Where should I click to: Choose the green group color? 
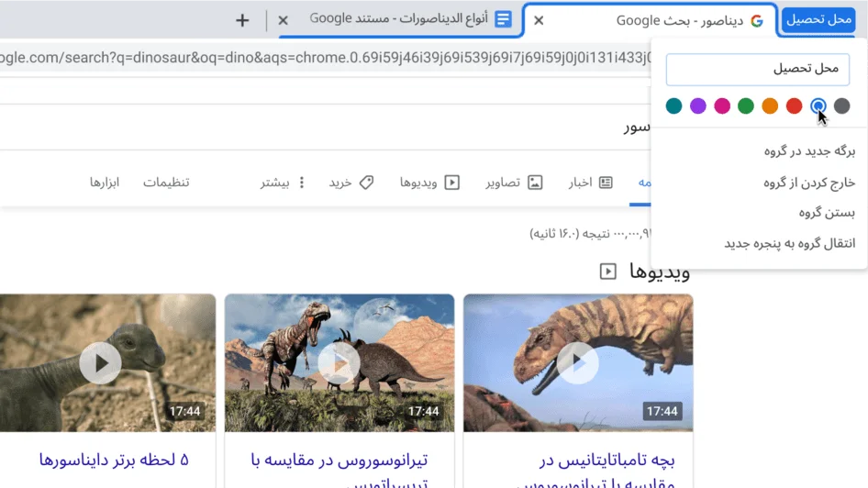tap(746, 105)
